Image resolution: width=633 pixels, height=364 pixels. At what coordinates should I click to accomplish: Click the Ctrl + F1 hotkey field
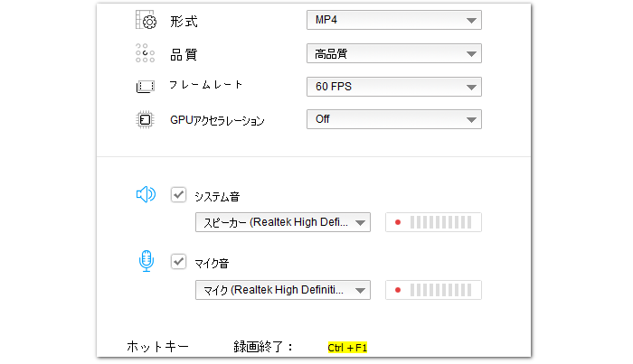(348, 348)
